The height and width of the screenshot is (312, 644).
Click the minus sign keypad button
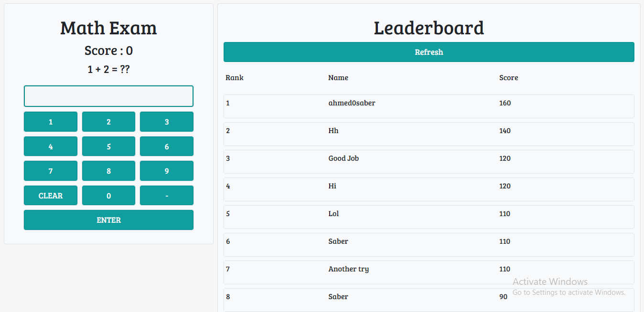(166, 196)
